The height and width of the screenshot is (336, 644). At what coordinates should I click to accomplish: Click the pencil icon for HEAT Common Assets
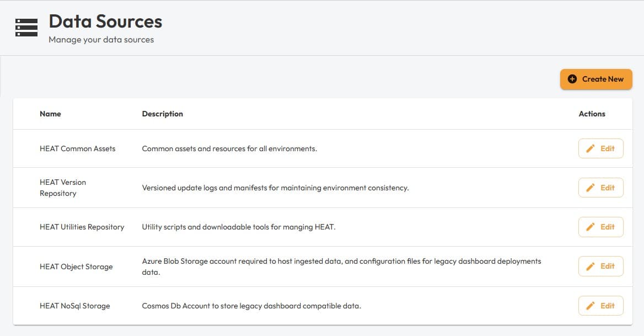click(591, 148)
